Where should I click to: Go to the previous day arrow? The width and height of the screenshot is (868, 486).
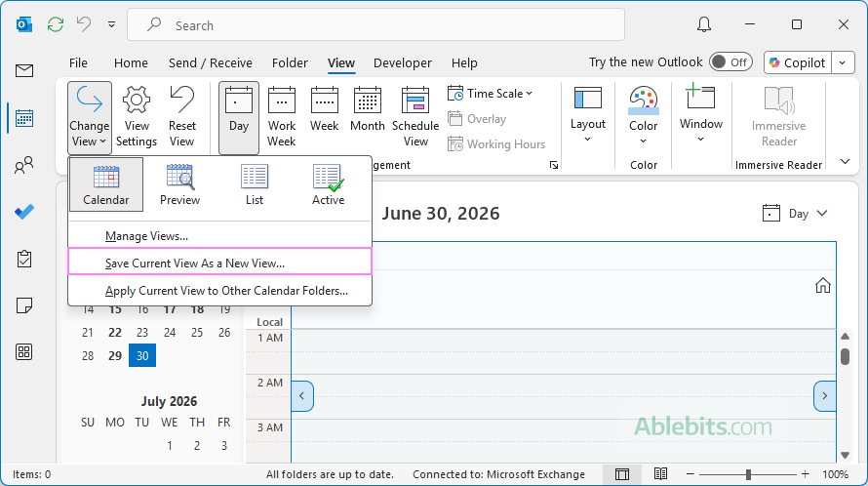302,395
